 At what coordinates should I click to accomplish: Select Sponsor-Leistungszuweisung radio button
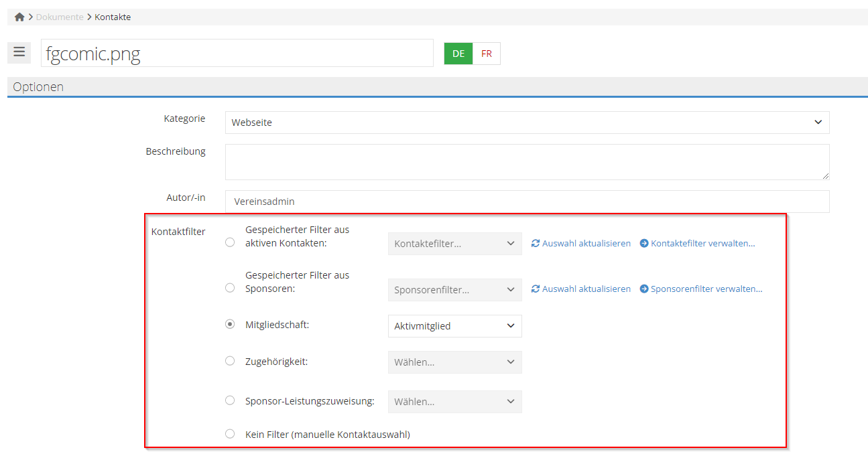point(230,400)
